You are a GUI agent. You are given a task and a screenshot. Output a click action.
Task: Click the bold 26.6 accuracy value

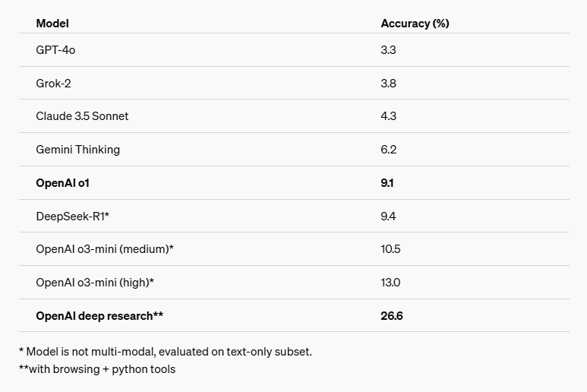pos(392,315)
